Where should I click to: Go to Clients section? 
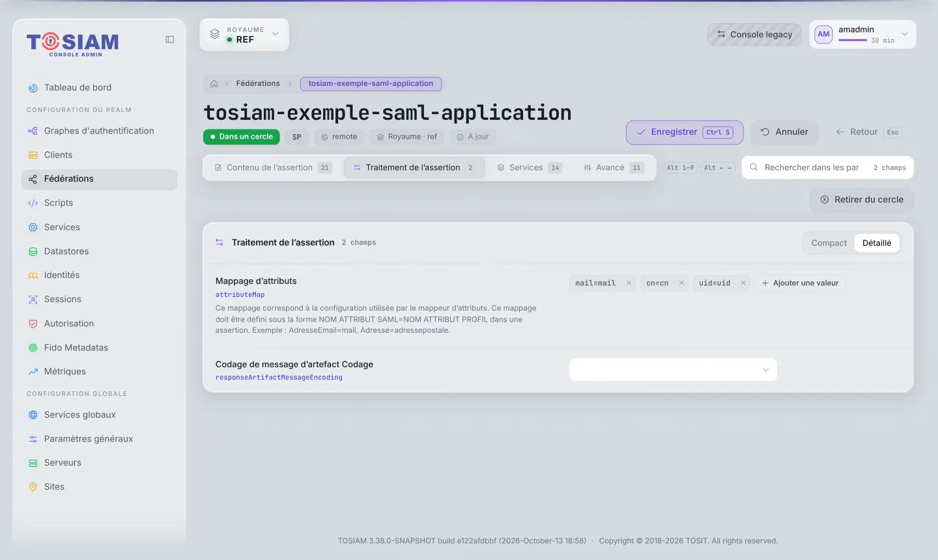tap(99, 155)
